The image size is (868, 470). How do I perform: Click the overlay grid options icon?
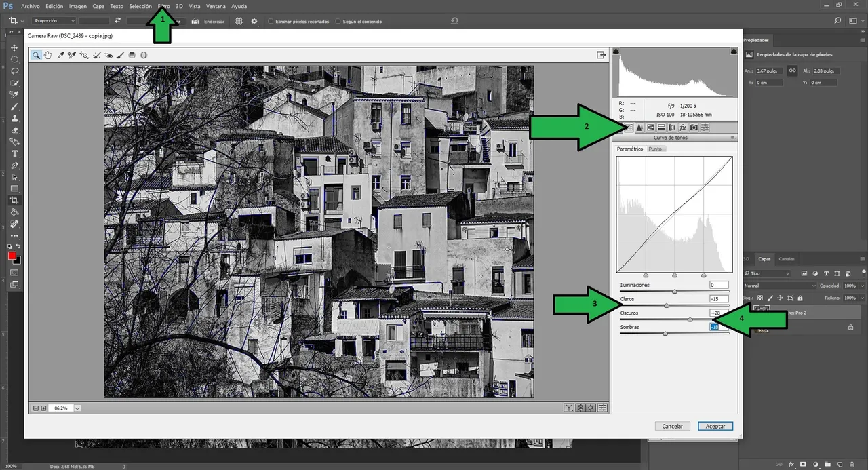tap(239, 21)
